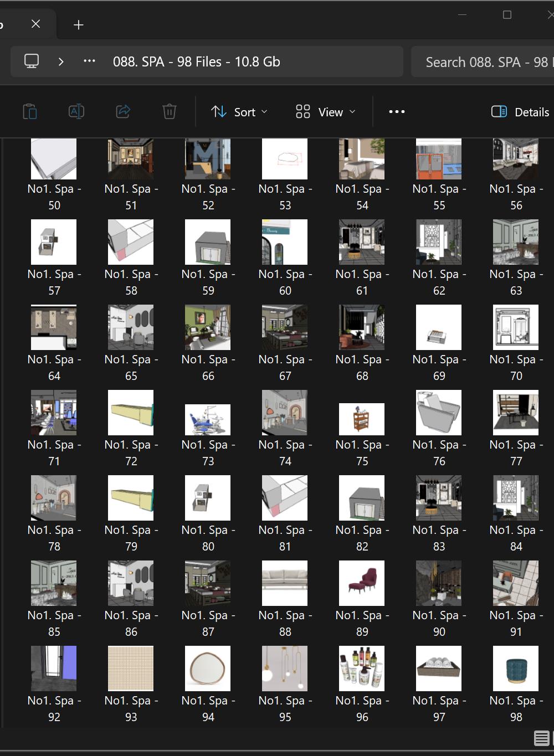Select file No1. Spa - 90
The image size is (554, 756).
coord(439,600)
